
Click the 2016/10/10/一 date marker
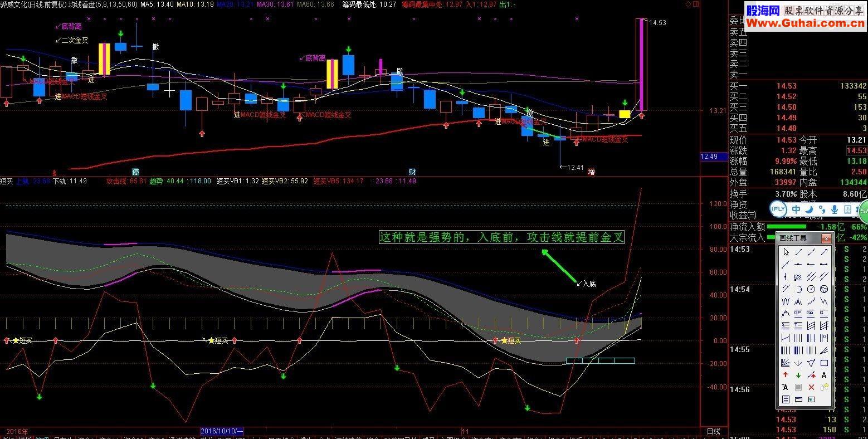coord(222,431)
